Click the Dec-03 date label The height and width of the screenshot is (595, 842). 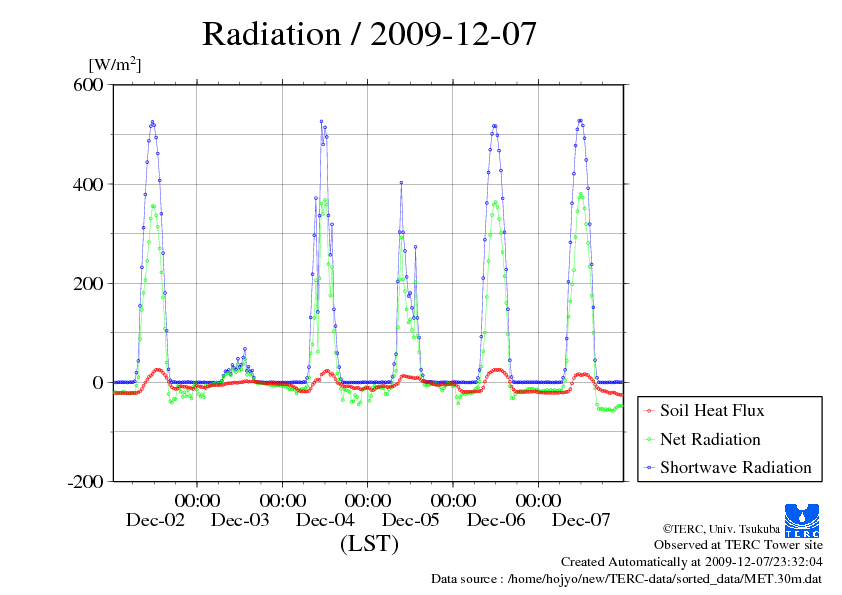click(x=240, y=520)
